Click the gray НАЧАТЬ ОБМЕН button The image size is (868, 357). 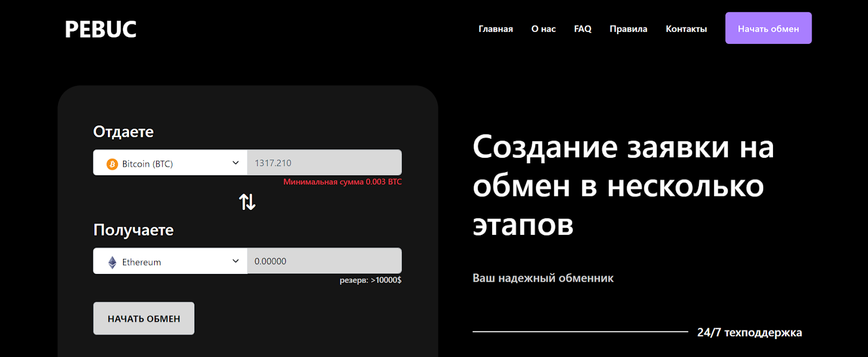tap(144, 318)
